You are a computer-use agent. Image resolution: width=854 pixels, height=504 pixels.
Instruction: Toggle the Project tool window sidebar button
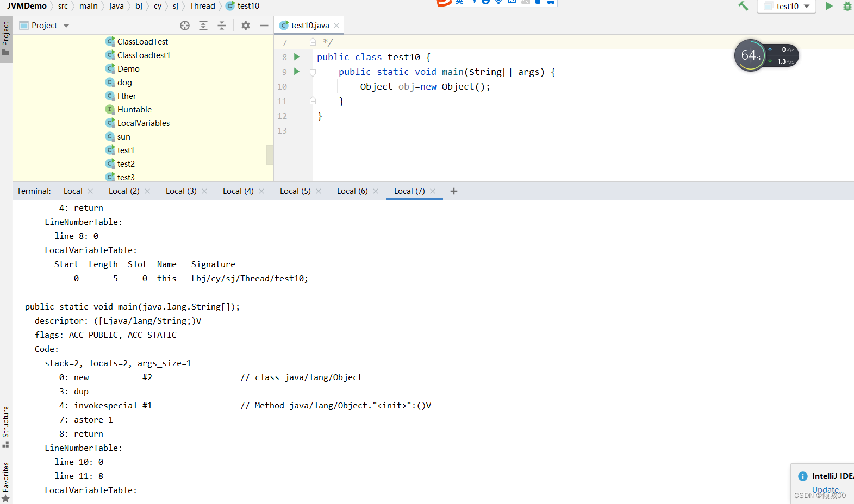(6, 39)
